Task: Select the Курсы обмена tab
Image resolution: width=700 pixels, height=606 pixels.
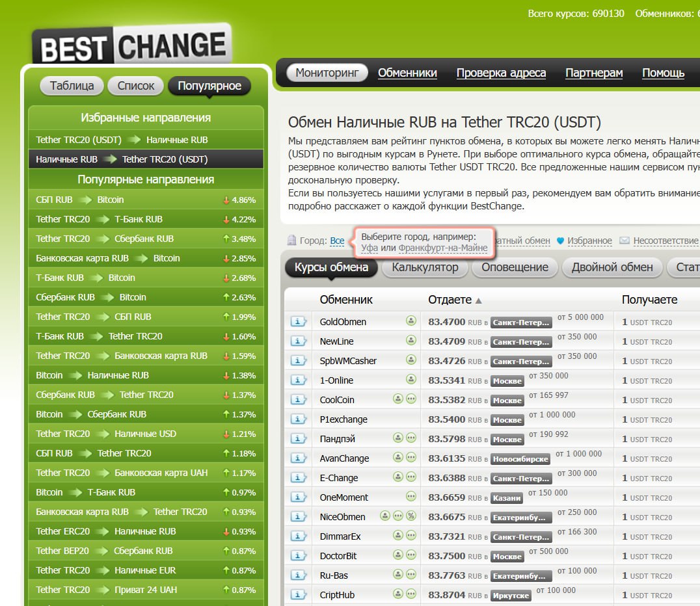Action: pyautogui.click(x=331, y=267)
